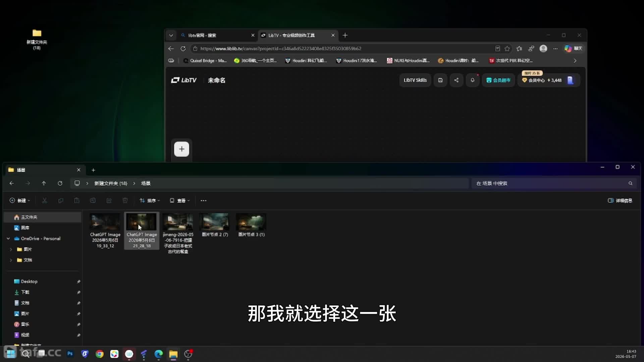Add new tab in File Explorer
The height and width of the screenshot is (362, 644).
[93, 170]
